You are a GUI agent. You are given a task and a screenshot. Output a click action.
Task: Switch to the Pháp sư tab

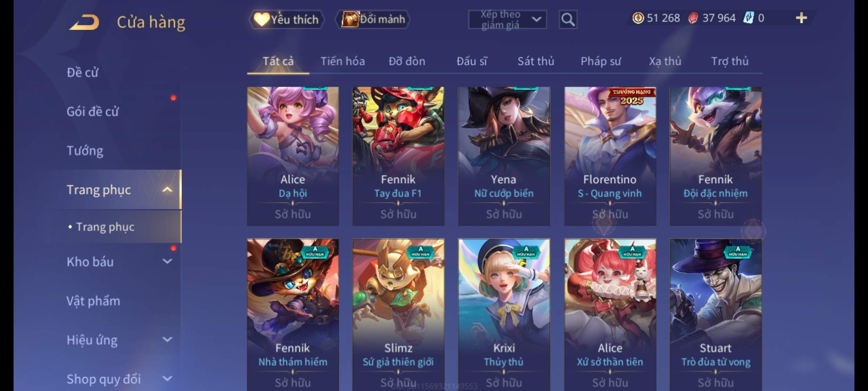pos(600,61)
